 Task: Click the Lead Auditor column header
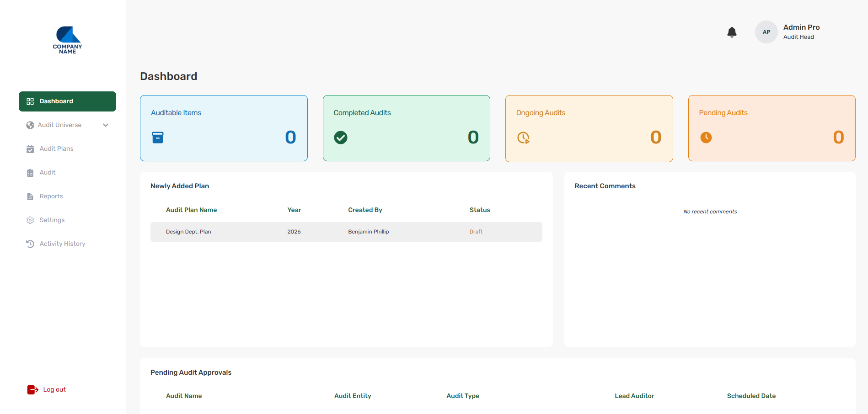pos(634,396)
